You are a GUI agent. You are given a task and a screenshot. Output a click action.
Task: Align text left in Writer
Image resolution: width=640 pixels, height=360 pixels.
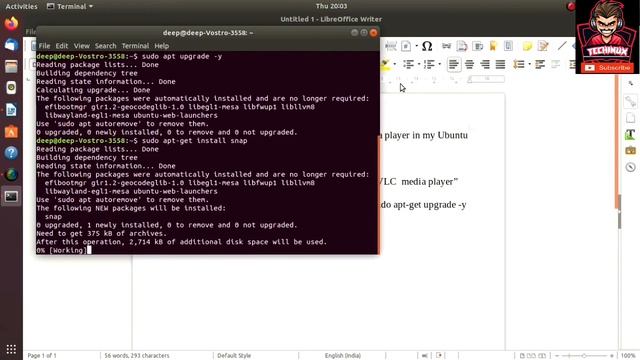(x=453, y=64)
